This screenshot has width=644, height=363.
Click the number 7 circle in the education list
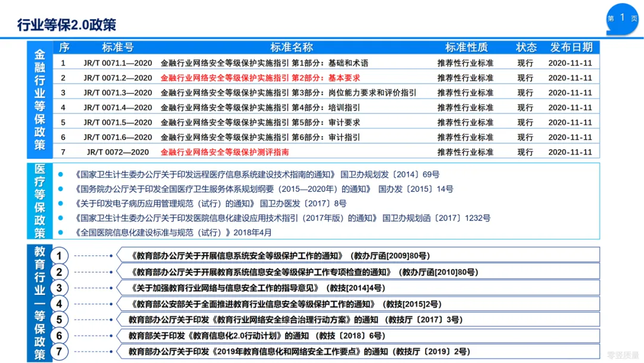59,352
